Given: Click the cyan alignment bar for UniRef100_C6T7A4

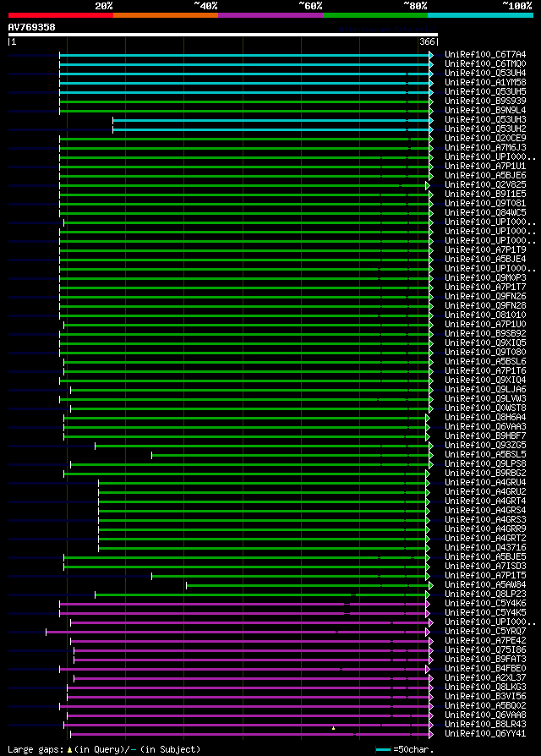Looking at the screenshot, I should coord(245,55).
